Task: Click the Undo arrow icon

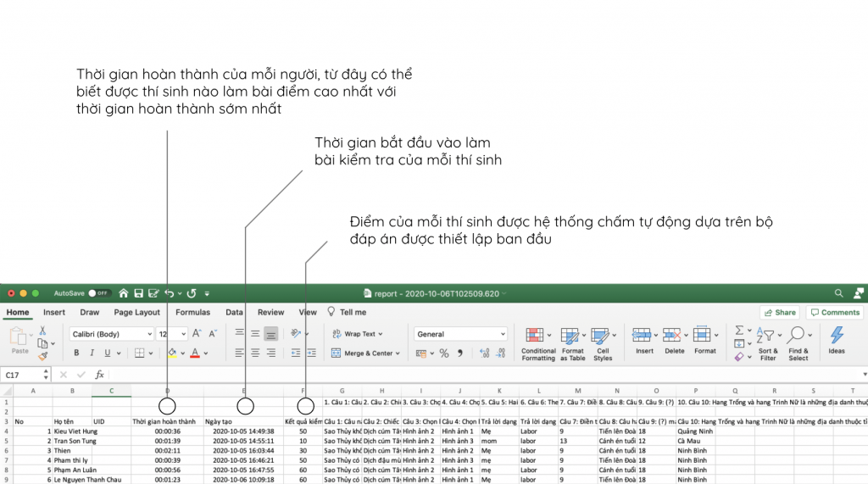Action: tap(170, 293)
